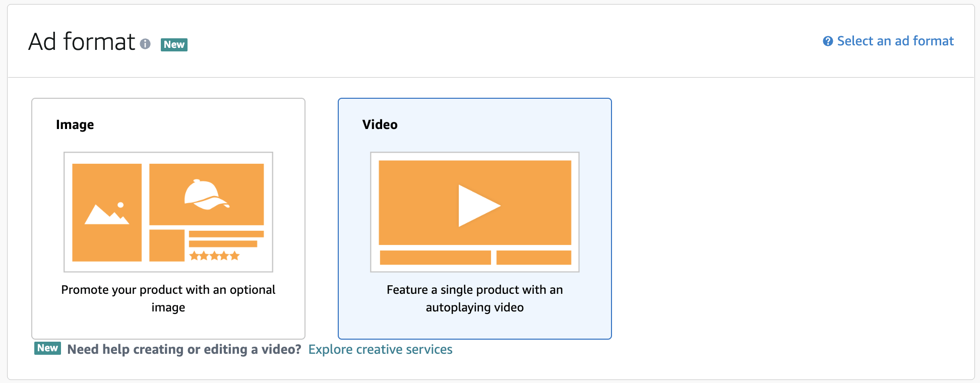Click the New badge beside Ad format heading
Viewport: 980px width, 383px height.
[x=174, y=44]
